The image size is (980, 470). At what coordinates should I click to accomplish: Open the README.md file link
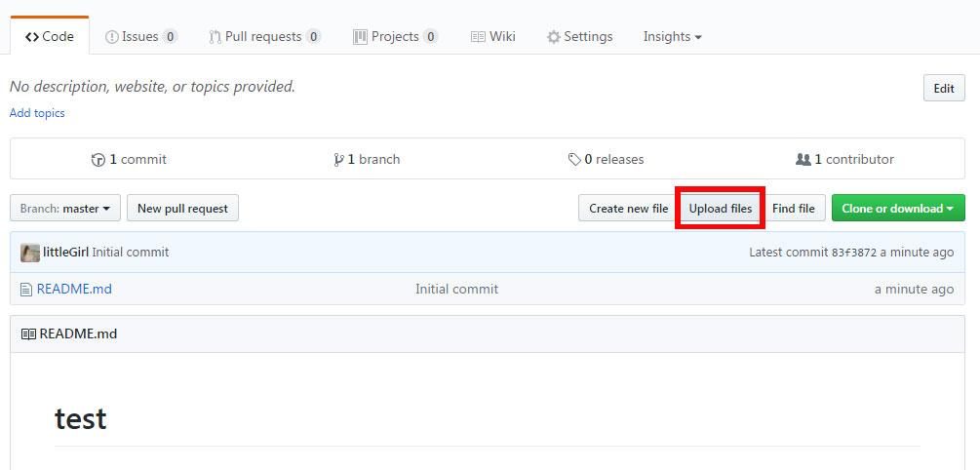coord(74,289)
